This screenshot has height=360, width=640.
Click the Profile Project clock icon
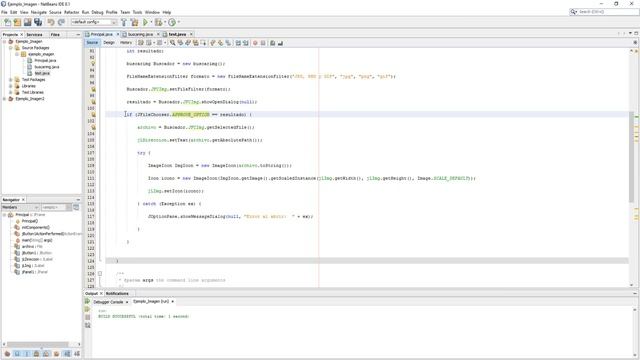pos(172,22)
